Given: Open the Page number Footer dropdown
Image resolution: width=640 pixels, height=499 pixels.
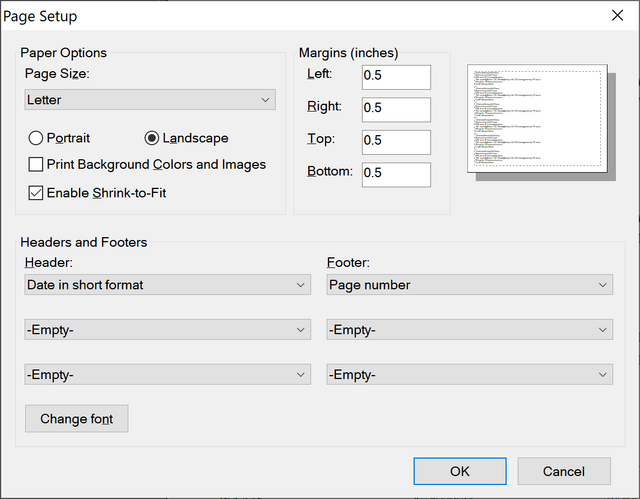Looking at the screenshot, I should 469,285.
